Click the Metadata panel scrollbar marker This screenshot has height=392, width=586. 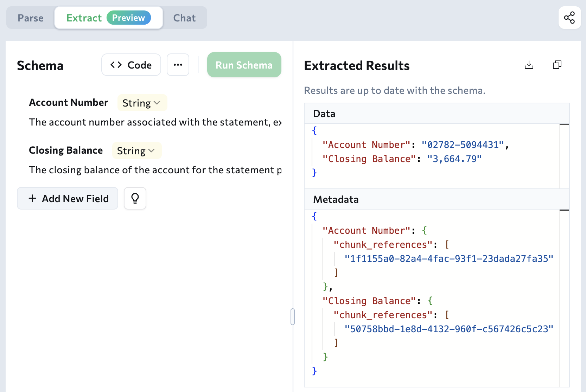(564, 210)
